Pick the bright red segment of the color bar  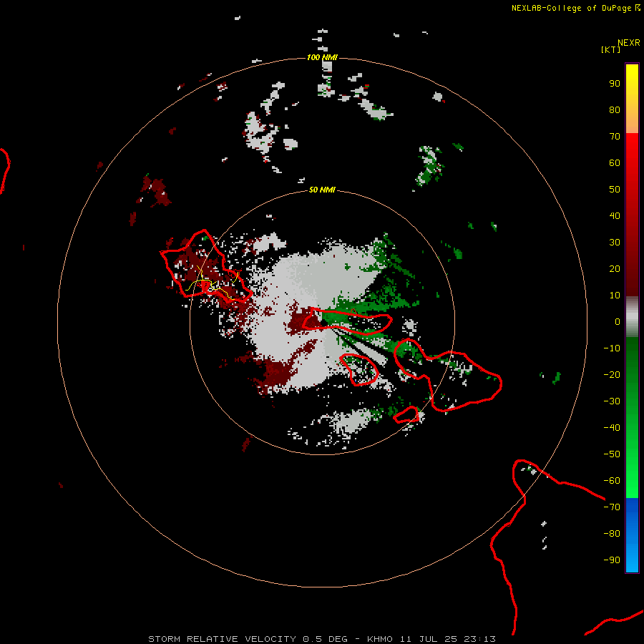632,215
